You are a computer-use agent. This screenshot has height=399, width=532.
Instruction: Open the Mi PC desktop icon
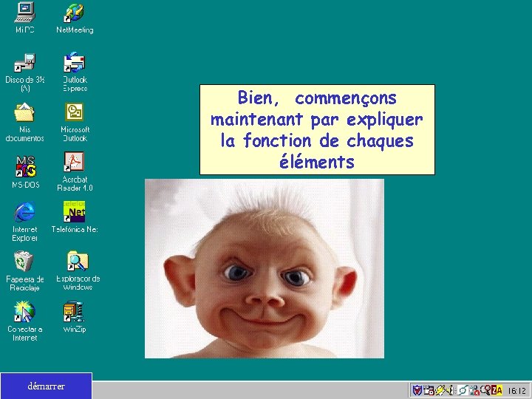[25, 17]
